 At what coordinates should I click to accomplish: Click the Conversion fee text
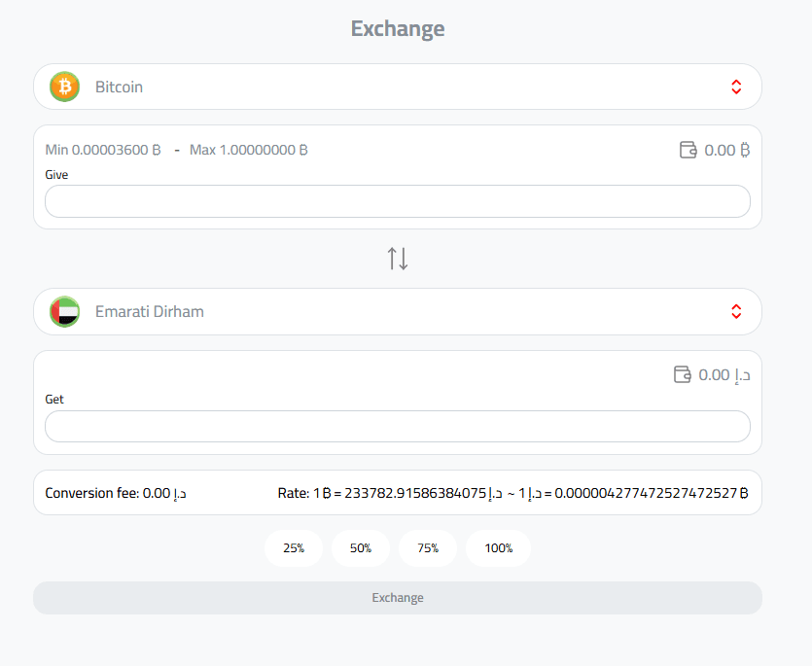coord(116,493)
